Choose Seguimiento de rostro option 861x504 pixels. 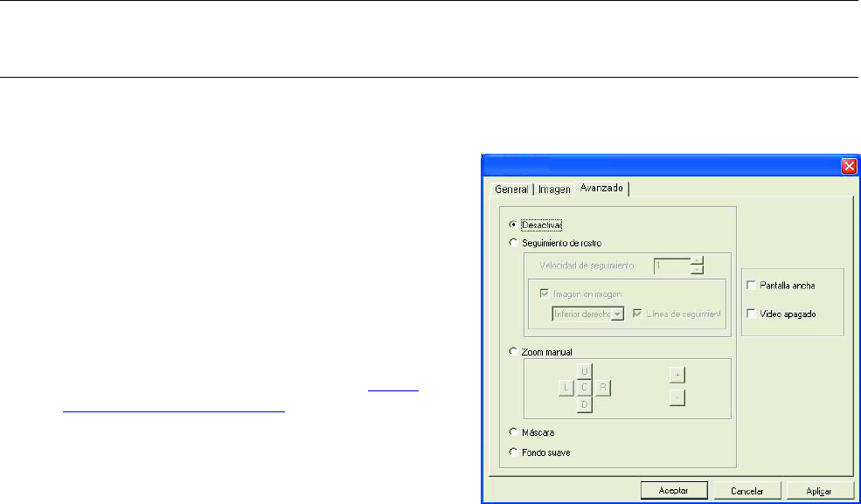pyautogui.click(x=513, y=242)
